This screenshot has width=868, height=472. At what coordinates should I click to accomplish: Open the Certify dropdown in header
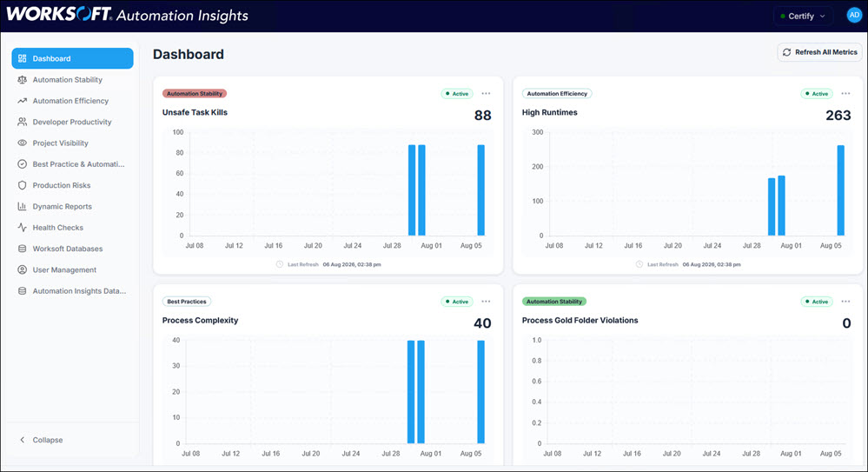coord(803,16)
